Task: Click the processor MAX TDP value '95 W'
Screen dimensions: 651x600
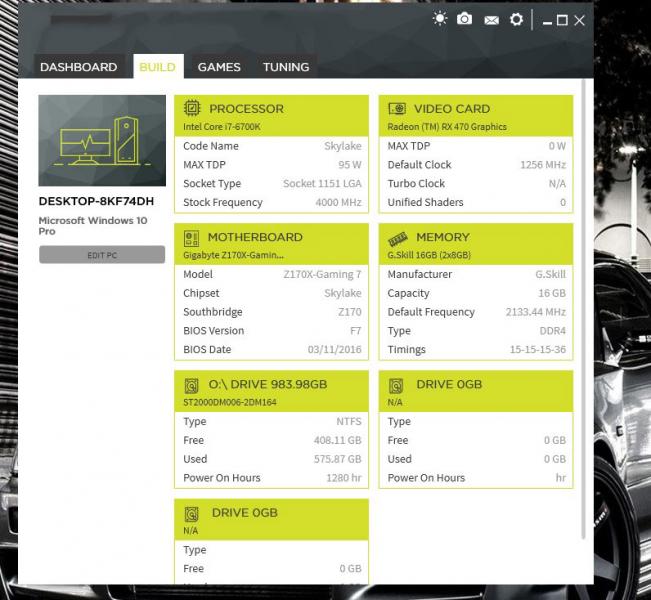Action: 350,165
